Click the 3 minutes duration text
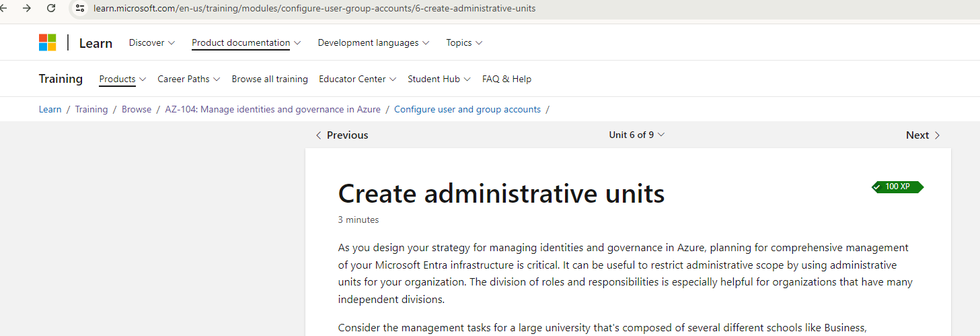The image size is (980, 336). click(x=359, y=220)
